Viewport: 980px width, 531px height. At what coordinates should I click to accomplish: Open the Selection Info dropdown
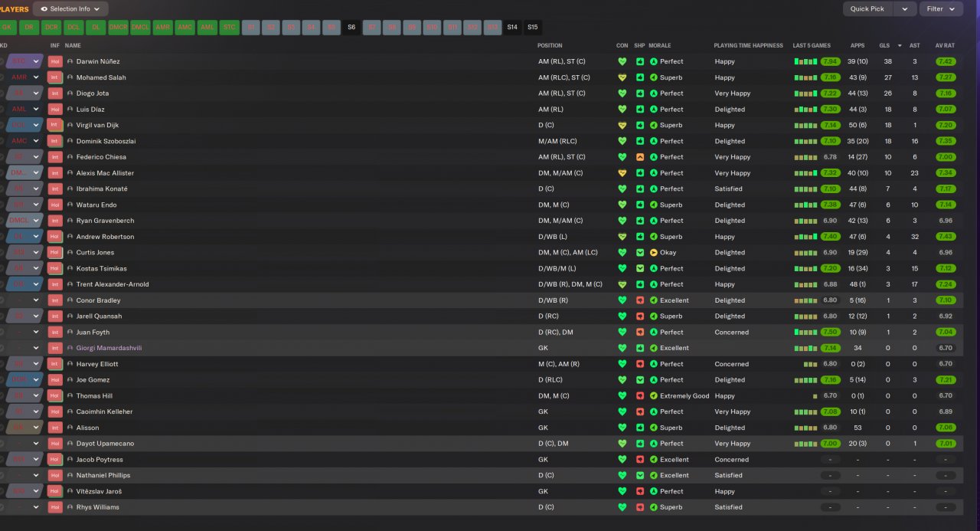click(x=70, y=9)
